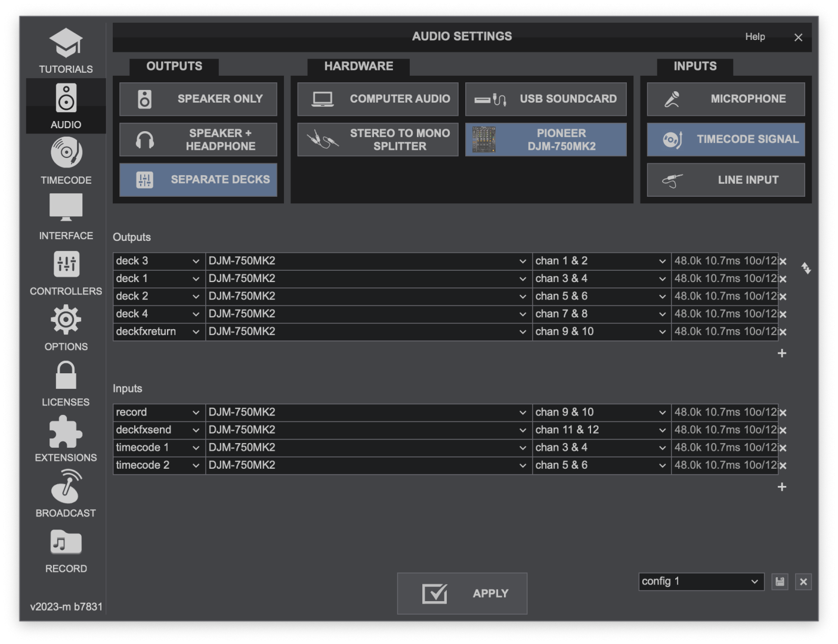Add a new output line with plus
This screenshot has height=644, width=838.
pyautogui.click(x=782, y=353)
